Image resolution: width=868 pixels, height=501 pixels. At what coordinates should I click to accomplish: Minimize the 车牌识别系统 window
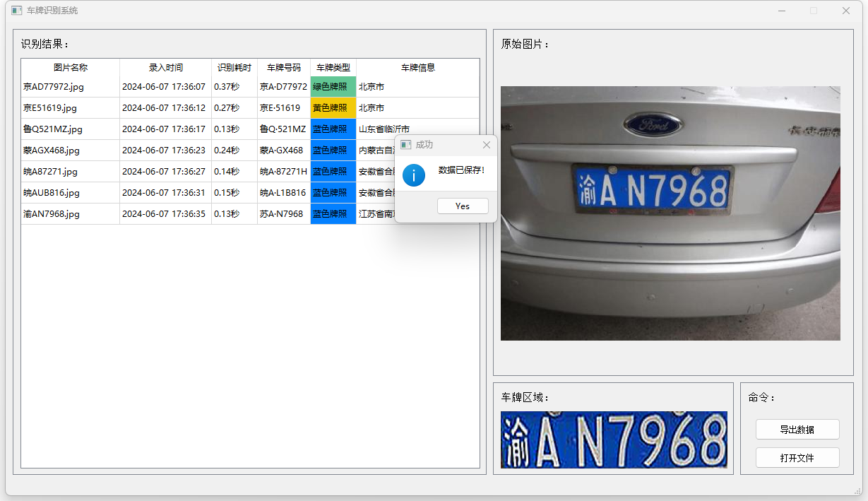781,11
